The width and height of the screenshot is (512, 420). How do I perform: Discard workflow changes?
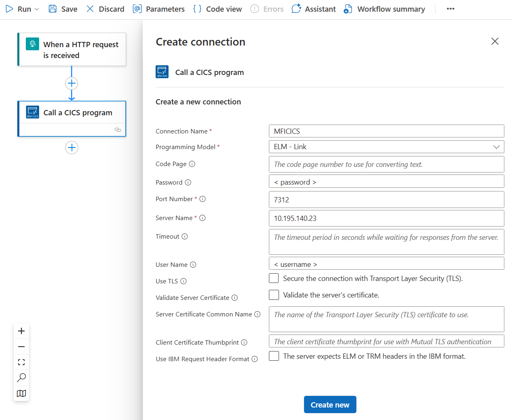pos(105,8)
